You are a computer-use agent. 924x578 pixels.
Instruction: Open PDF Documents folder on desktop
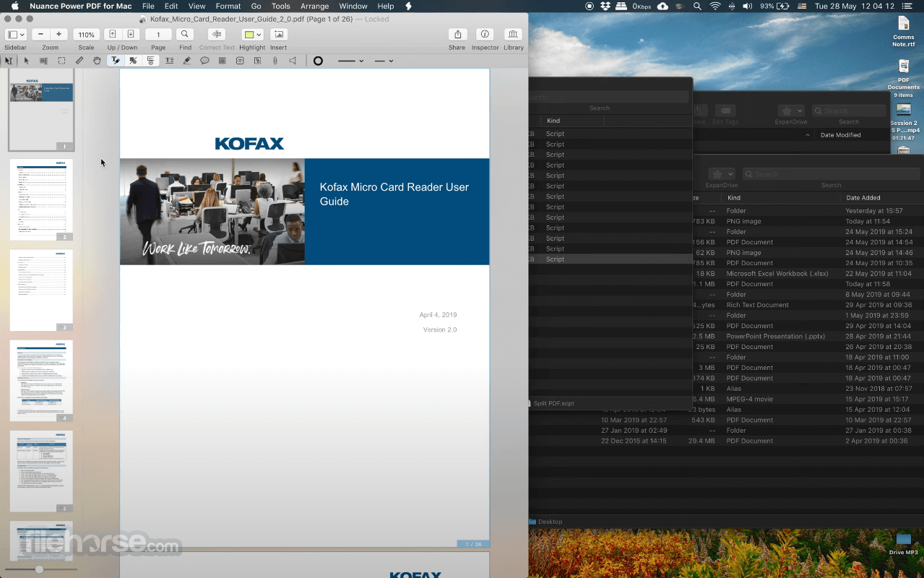pos(903,79)
